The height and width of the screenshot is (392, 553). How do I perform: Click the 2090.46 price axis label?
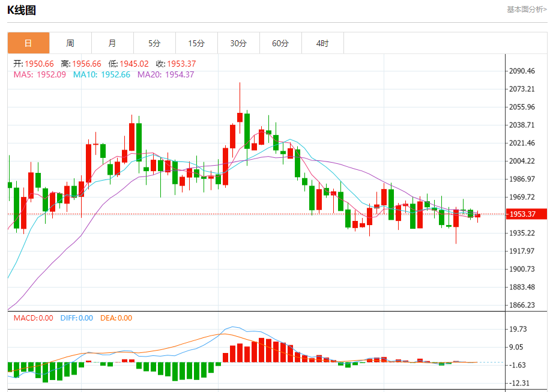(522, 71)
